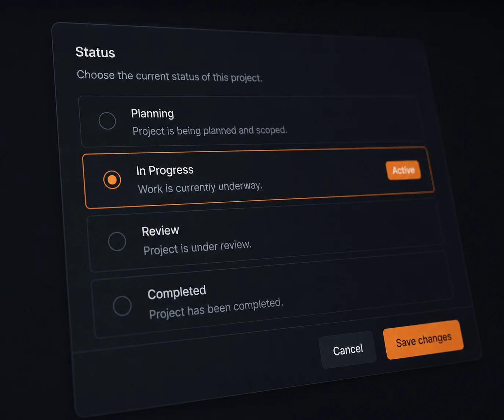Select the Planning radio button
This screenshot has height=420, width=504.
click(x=107, y=121)
